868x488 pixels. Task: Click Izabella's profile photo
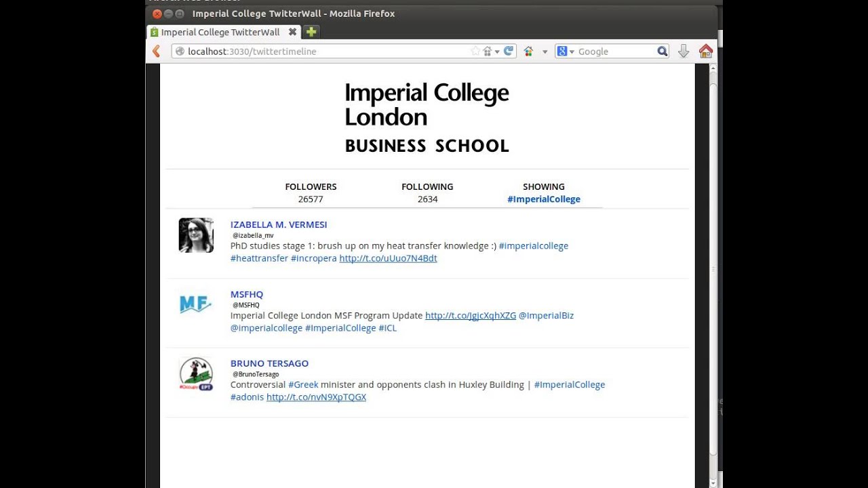coord(196,235)
